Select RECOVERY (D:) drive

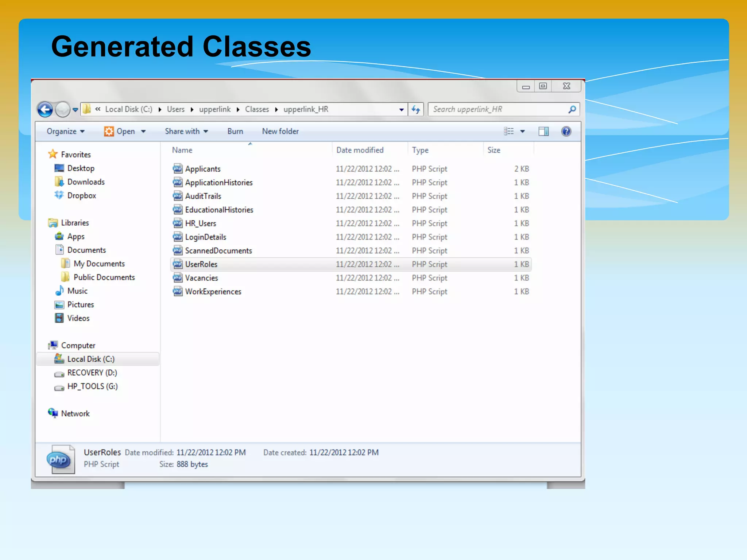(85, 373)
